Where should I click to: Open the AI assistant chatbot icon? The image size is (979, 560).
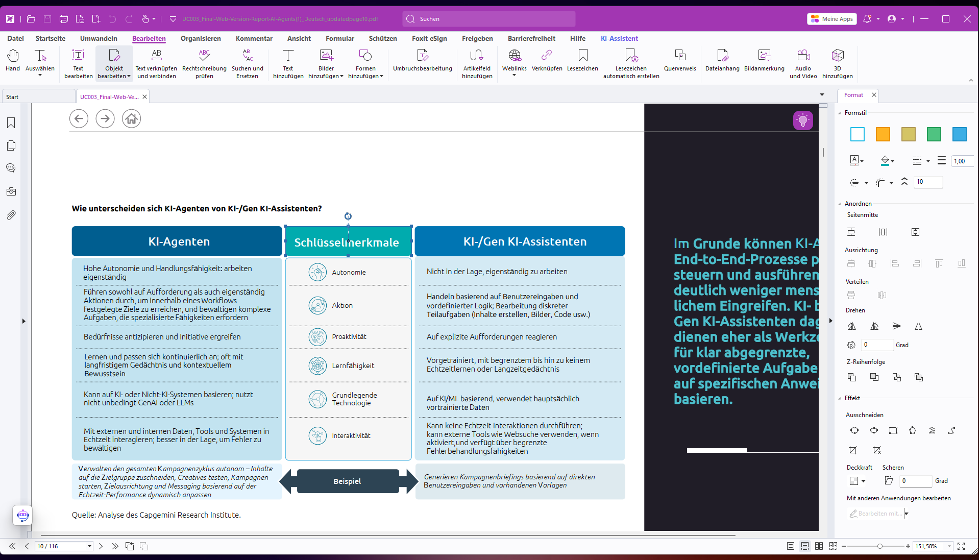click(x=22, y=515)
